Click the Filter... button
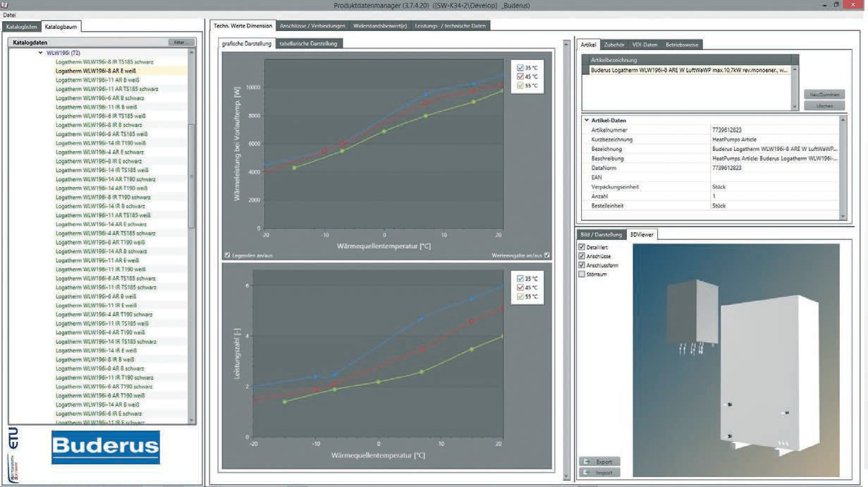 (181, 42)
